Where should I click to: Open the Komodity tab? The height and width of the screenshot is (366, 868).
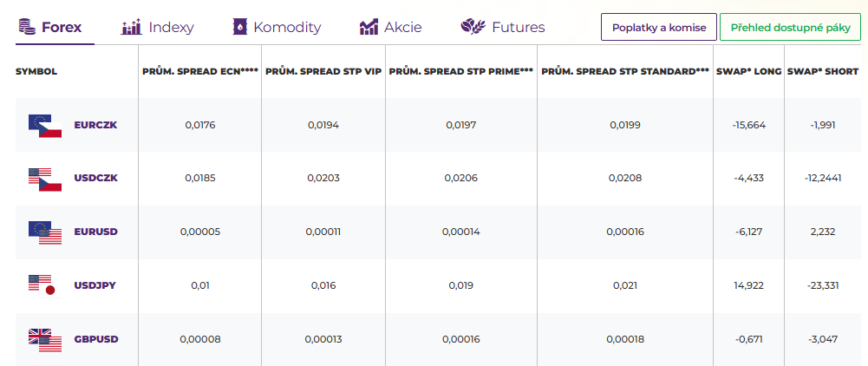286,27
